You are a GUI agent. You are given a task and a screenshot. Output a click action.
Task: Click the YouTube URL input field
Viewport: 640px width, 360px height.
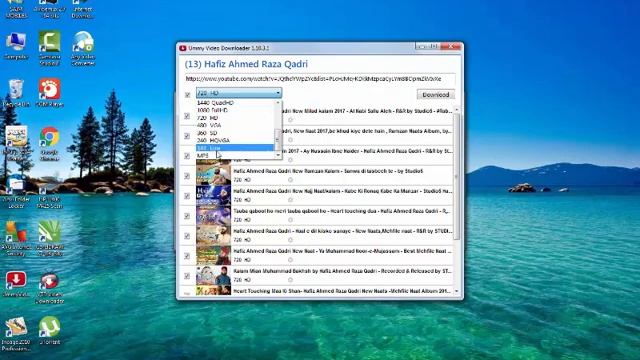coord(320,79)
